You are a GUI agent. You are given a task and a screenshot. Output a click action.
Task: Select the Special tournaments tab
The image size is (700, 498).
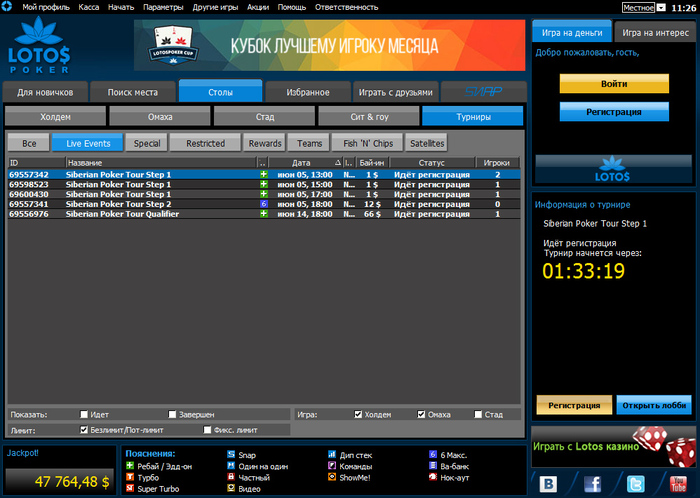coord(146,143)
